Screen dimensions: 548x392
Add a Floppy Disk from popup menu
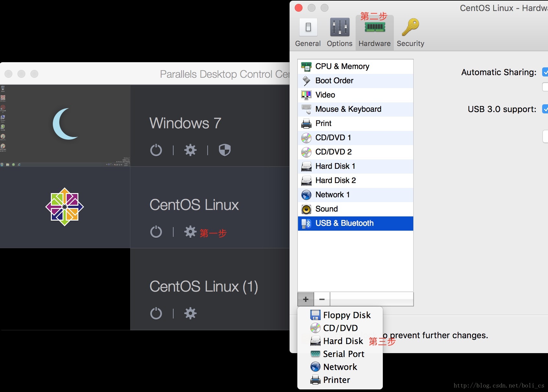pos(340,315)
